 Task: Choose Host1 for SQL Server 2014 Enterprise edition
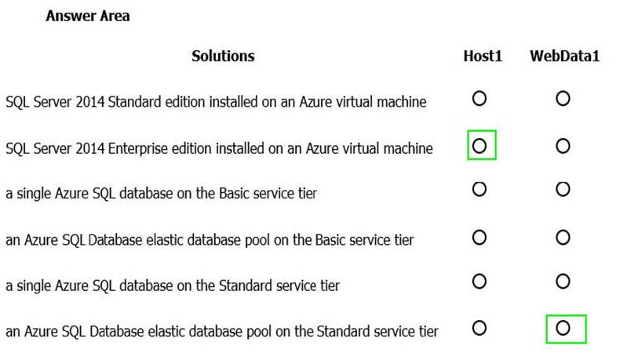[480, 146]
